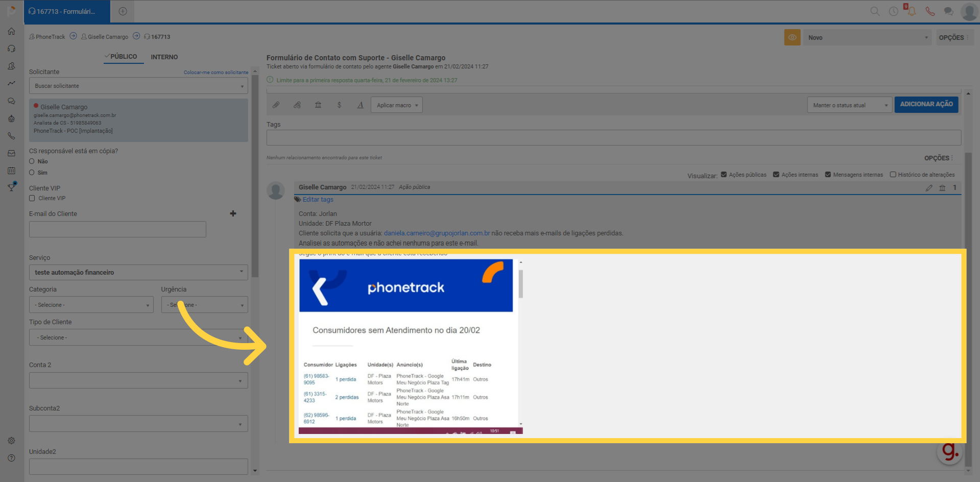Open the OPÇÕES menu above the Visualizar filters

pyautogui.click(x=939, y=158)
